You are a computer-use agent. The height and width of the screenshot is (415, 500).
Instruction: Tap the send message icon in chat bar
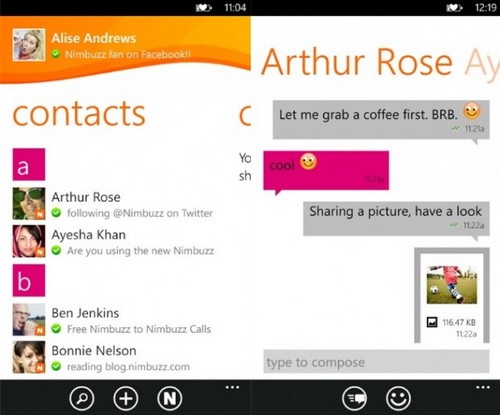pyautogui.click(x=354, y=398)
